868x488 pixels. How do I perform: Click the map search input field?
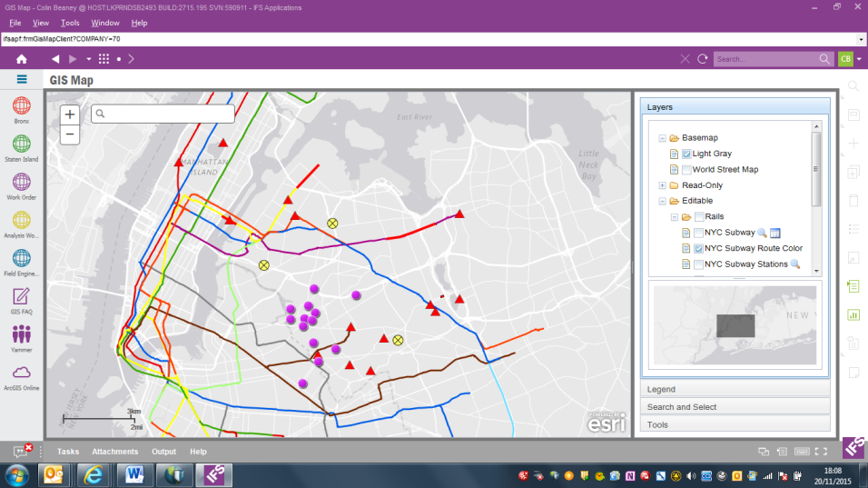coord(163,114)
